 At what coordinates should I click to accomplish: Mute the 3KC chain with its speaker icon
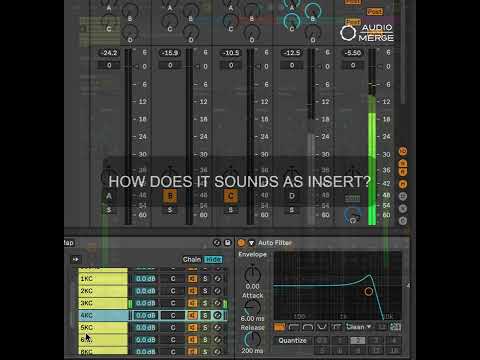click(x=192, y=303)
